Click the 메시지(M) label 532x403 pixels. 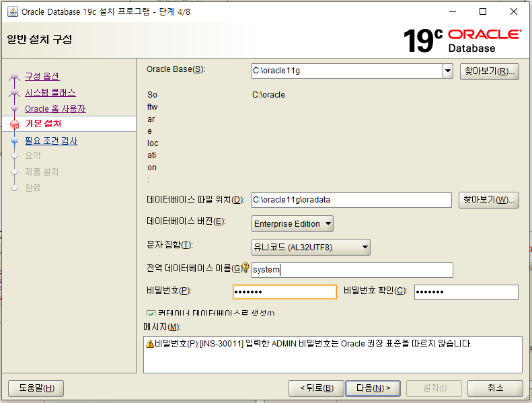pyautogui.click(x=162, y=326)
